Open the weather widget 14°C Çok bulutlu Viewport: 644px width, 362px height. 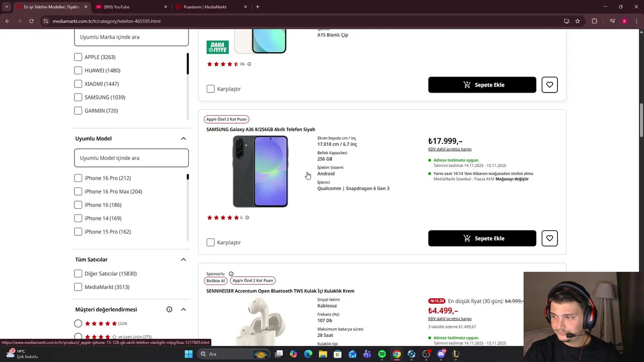22,354
